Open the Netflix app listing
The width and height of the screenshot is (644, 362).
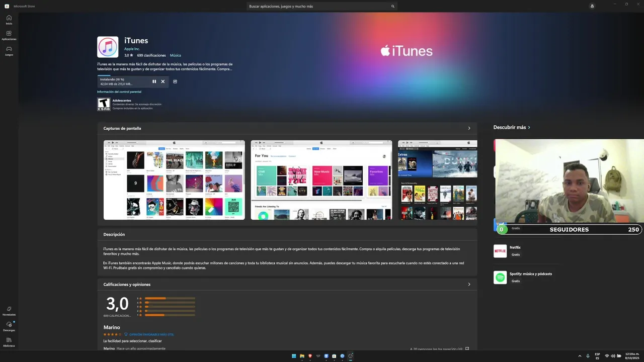[x=515, y=247]
